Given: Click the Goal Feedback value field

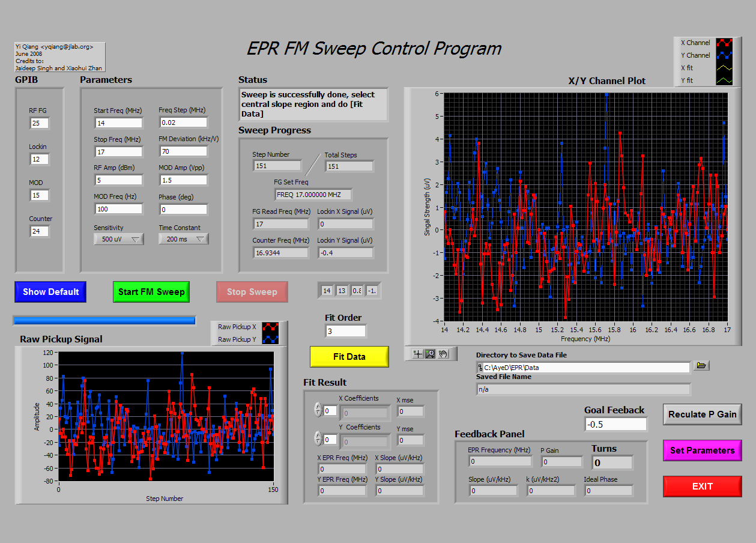Looking at the screenshot, I should point(616,424).
